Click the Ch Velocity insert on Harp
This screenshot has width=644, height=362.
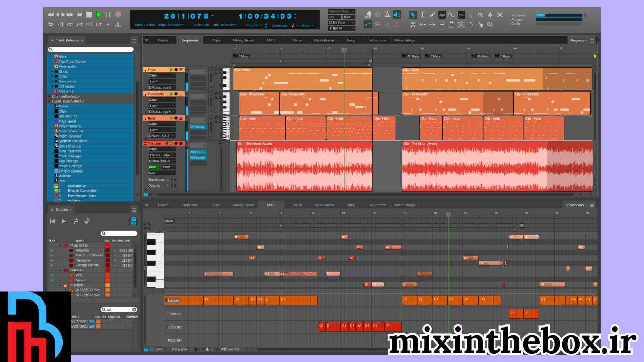point(198,127)
